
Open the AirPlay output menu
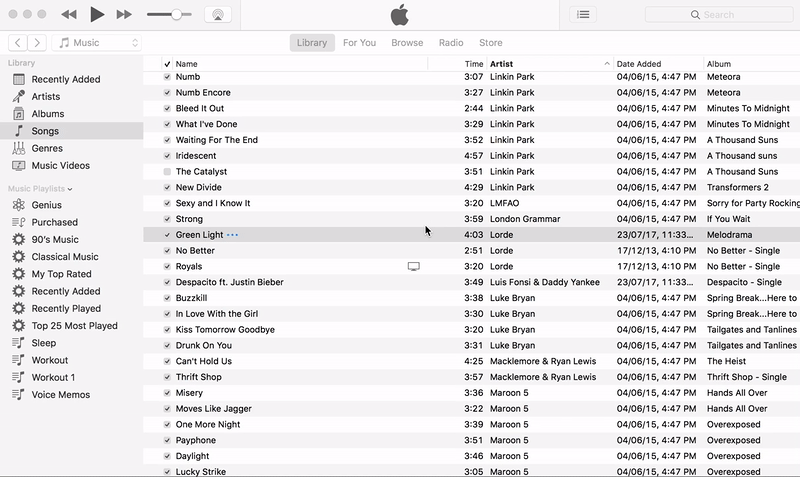point(218,14)
